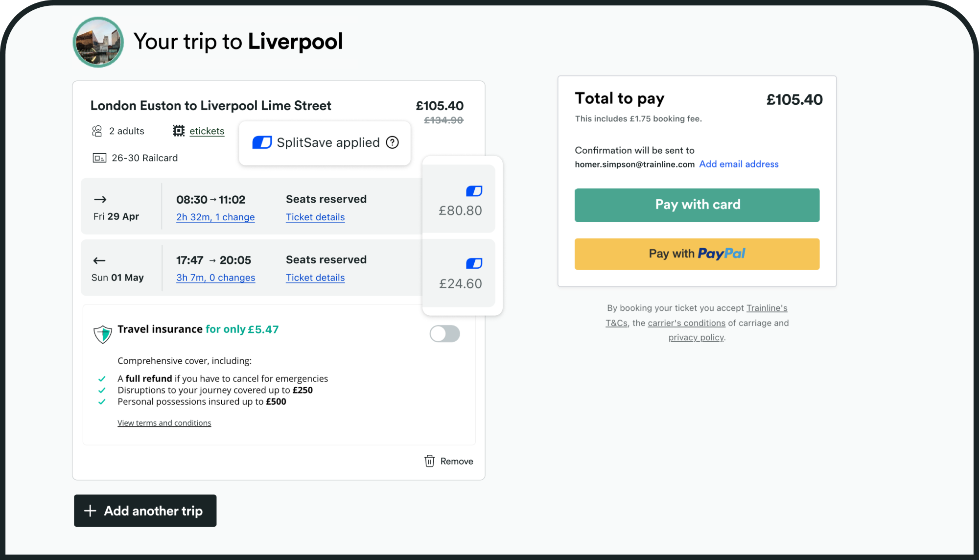The height and width of the screenshot is (560, 979).
Task: Click the Liverpool trip thumbnail image
Action: pyautogui.click(x=98, y=42)
